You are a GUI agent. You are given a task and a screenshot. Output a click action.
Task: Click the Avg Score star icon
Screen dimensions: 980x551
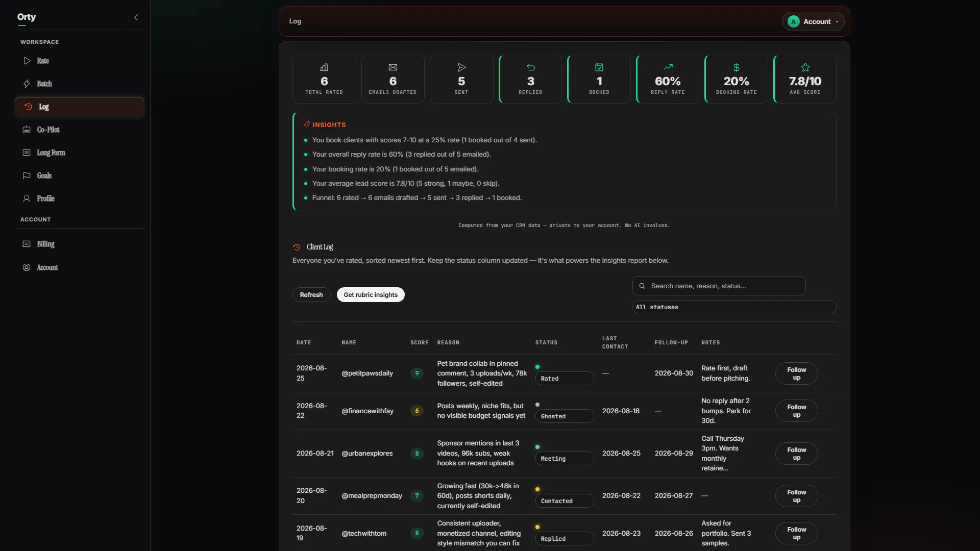(x=805, y=67)
